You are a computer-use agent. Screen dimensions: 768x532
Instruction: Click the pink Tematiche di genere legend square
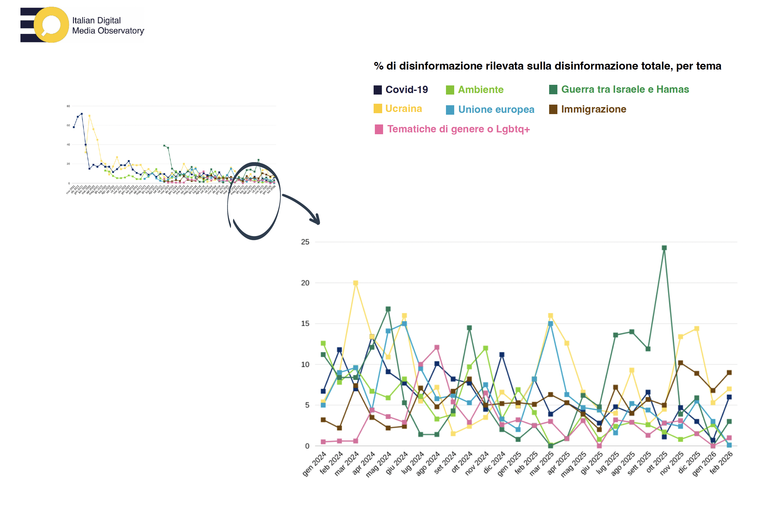click(379, 129)
